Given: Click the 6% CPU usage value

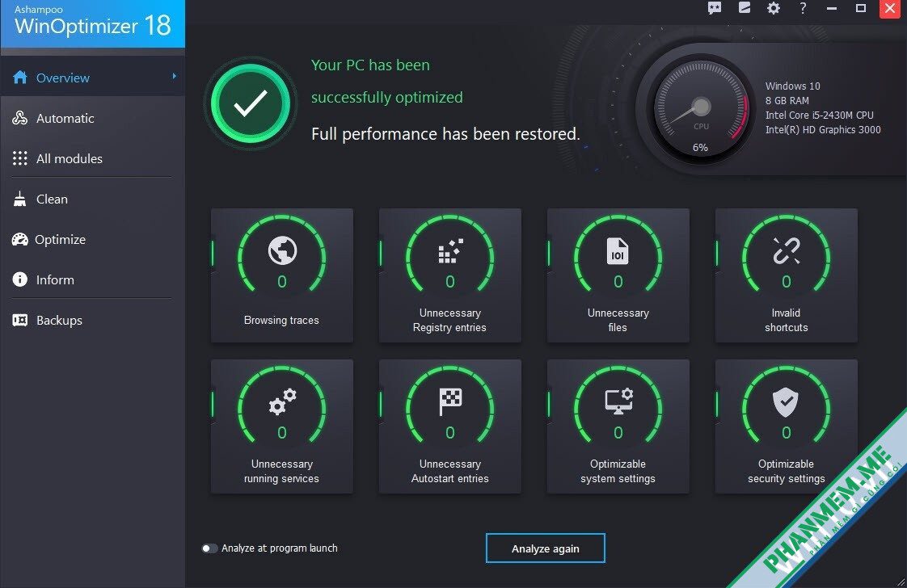Looking at the screenshot, I should (701, 148).
